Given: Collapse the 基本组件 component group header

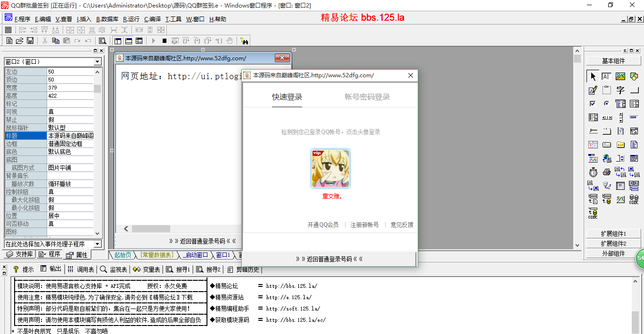Looking at the screenshot, I should [x=613, y=61].
